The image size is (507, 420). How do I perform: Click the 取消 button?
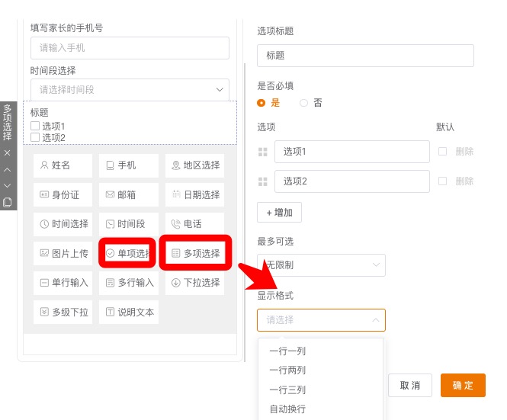click(410, 386)
